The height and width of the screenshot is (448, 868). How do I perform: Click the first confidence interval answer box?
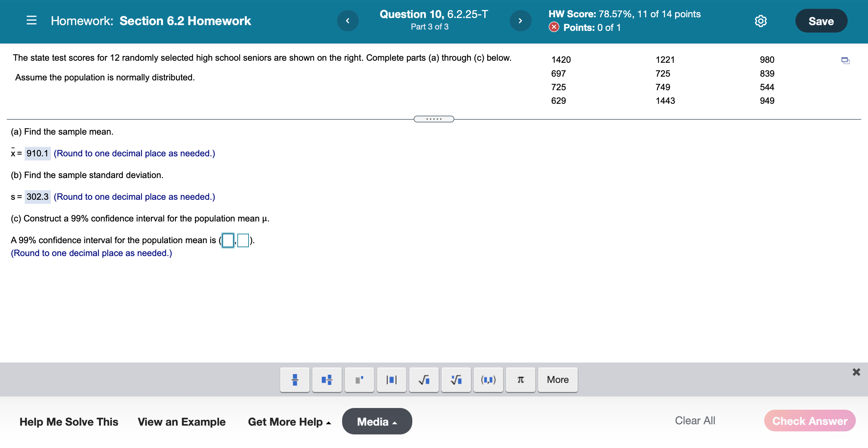228,240
